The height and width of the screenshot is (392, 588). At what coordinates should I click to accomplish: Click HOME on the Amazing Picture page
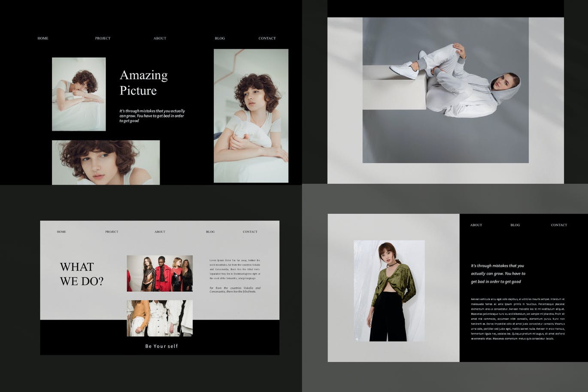[43, 38]
